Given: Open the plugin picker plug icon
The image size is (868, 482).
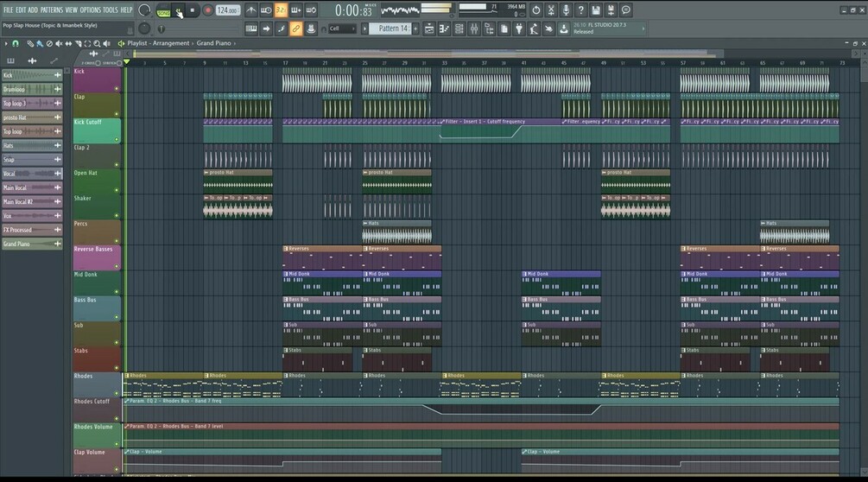Looking at the screenshot, I should 519,29.
